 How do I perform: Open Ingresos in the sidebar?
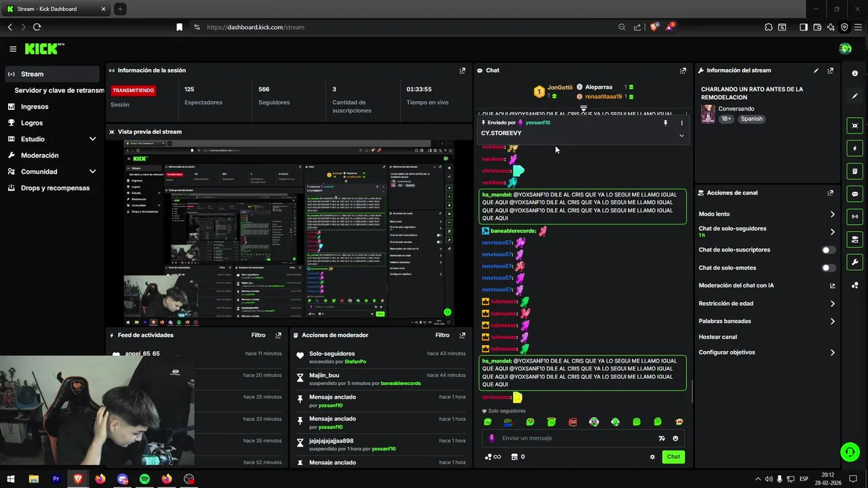point(35,106)
